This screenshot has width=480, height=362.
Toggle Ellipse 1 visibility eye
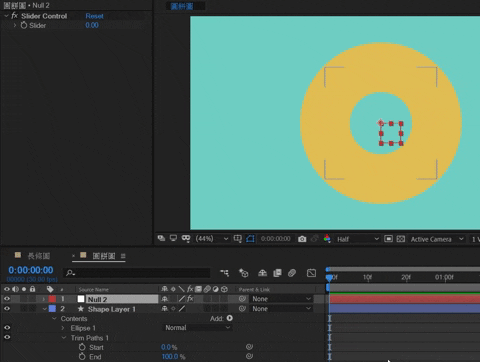[7, 328]
